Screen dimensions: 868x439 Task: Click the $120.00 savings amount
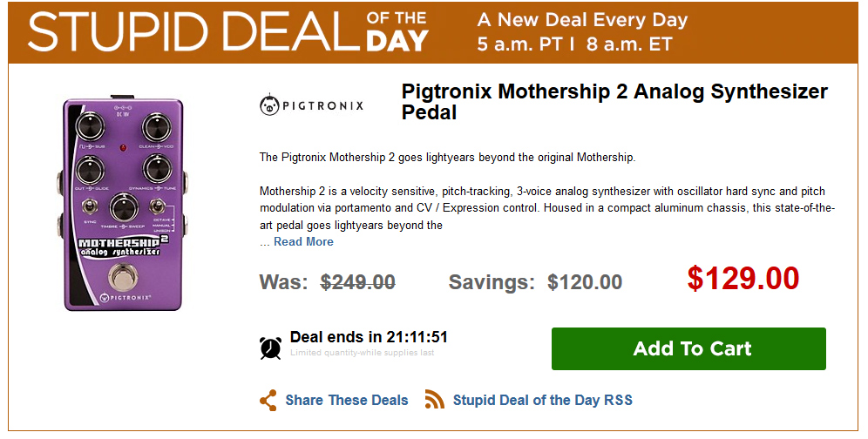[584, 282]
